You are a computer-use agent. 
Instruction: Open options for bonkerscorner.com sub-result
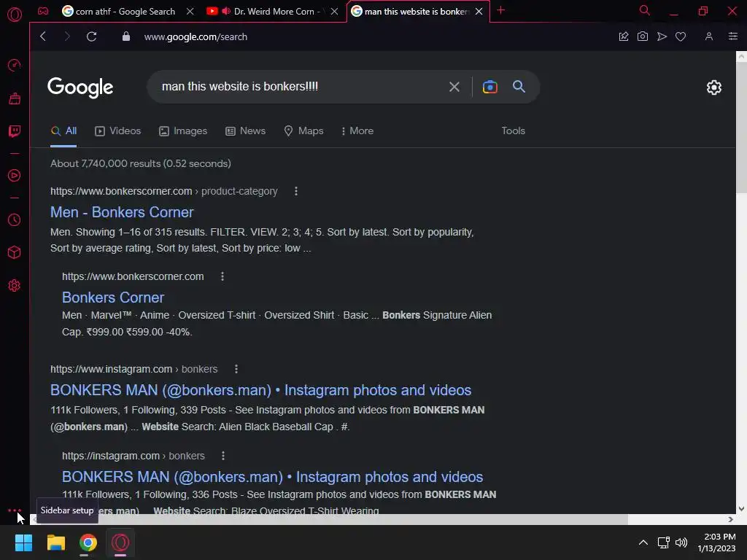coord(222,276)
